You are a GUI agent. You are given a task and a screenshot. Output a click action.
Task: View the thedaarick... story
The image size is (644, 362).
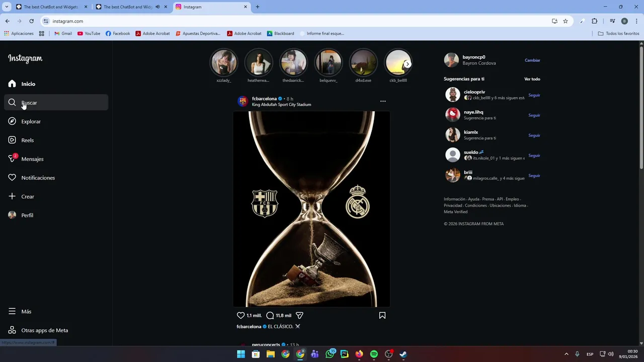(293, 63)
